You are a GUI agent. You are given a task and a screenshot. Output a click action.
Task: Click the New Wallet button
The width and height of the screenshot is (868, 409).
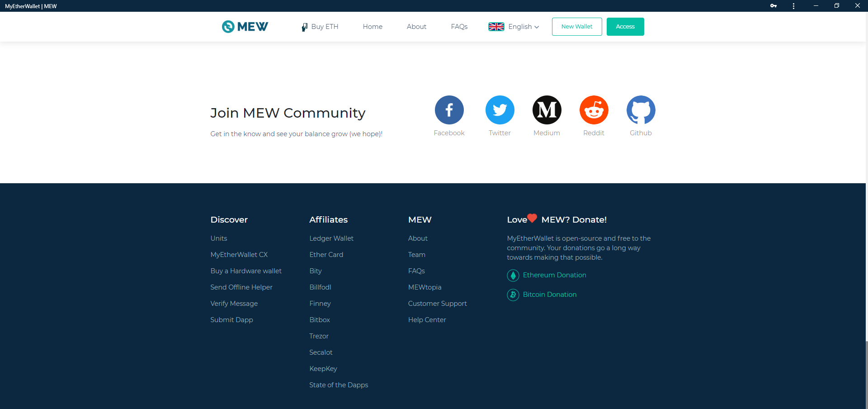point(577,27)
